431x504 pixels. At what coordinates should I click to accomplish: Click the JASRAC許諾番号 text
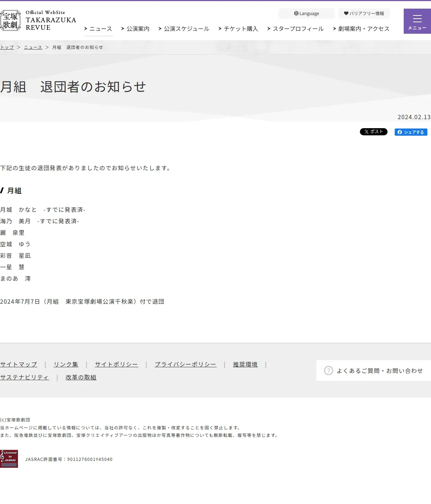(69, 459)
